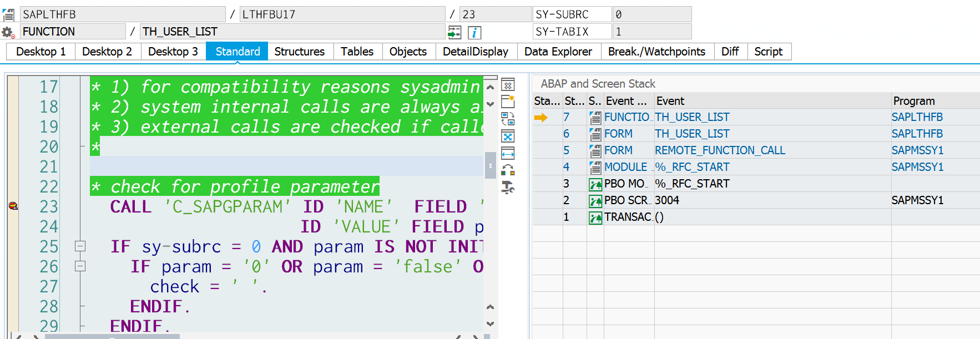Screen dimensions: 980x339
Task: Click the full screen tool icon
Action: tap(508, 136)
